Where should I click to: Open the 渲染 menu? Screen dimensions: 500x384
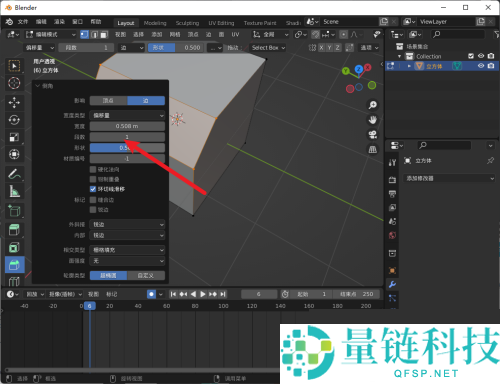(x=59, y=22)
